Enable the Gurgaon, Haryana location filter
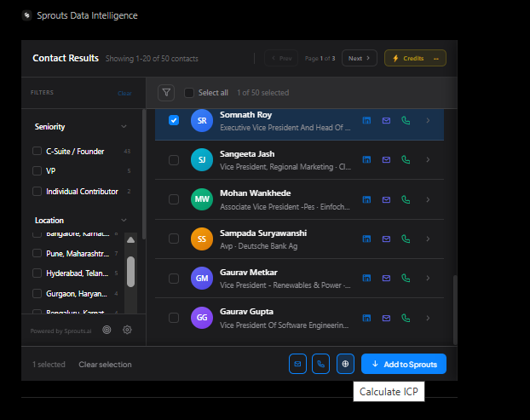 [x=37, y=293]
